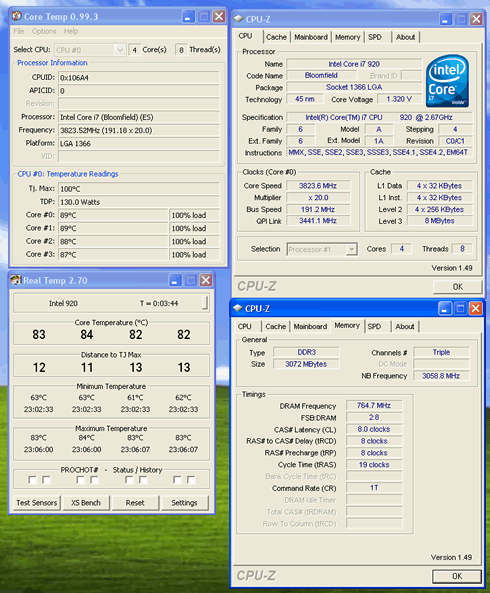Run the XS Bench benchmark
The height and width of the screenshot is (593, 490).
coord(86,503)
